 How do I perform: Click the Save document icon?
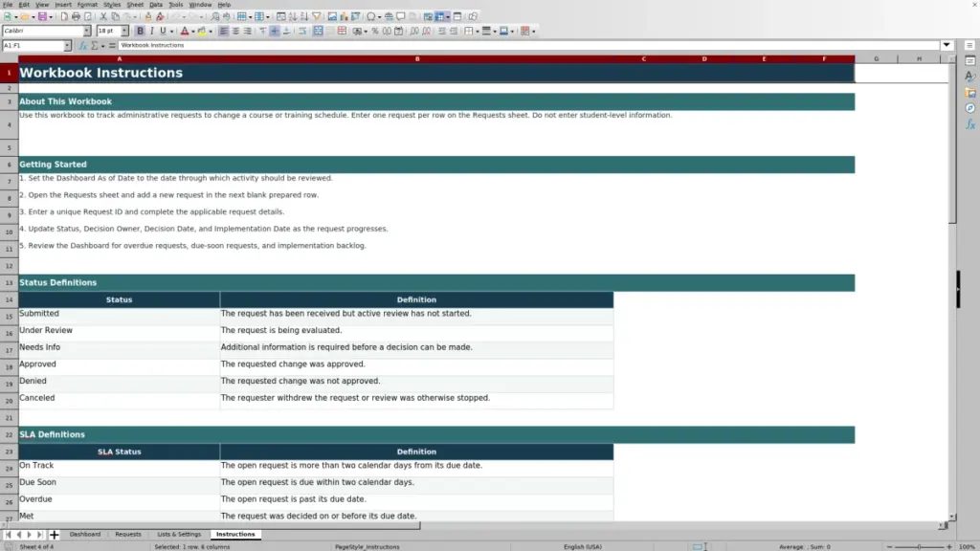[42, 16]
